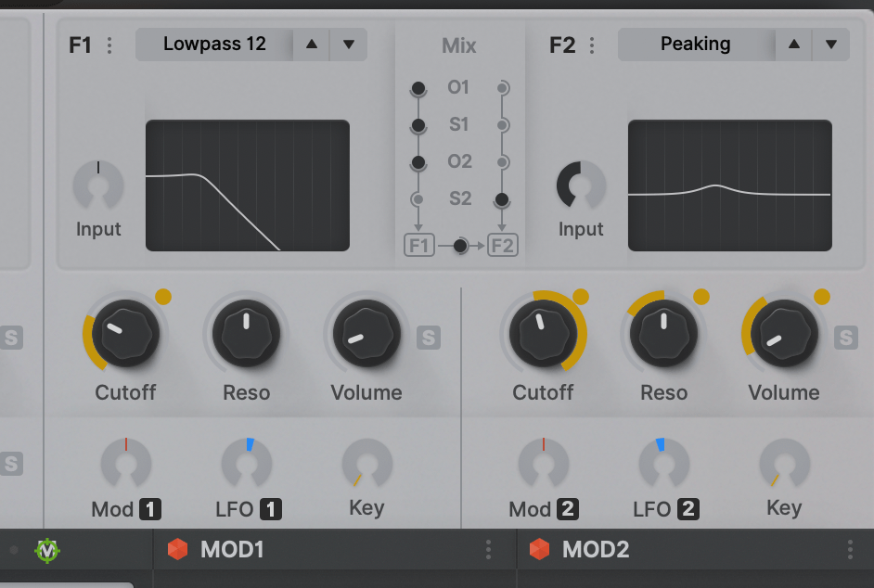Open the LFO 2 source selector badge
874x588 pixels.
coord(688,509)
